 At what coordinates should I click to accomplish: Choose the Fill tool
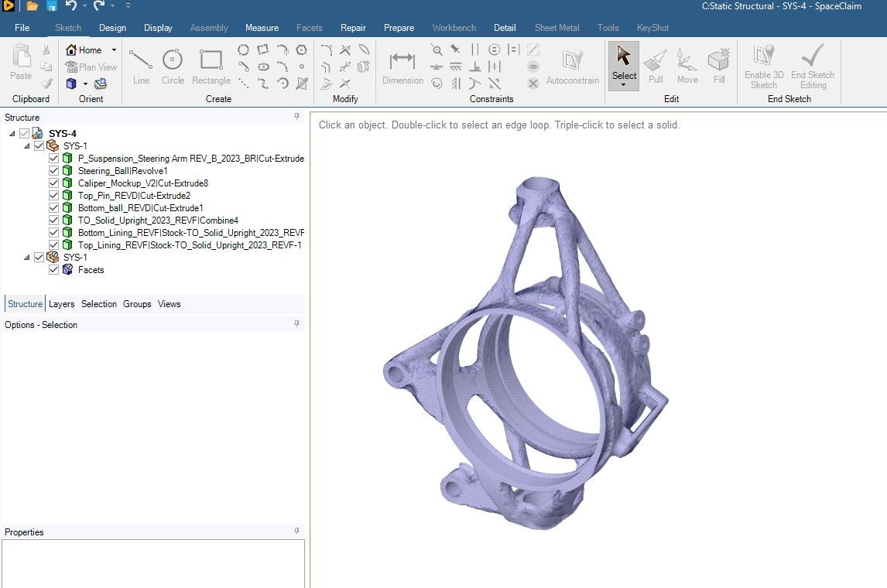[x=719, y=67]
